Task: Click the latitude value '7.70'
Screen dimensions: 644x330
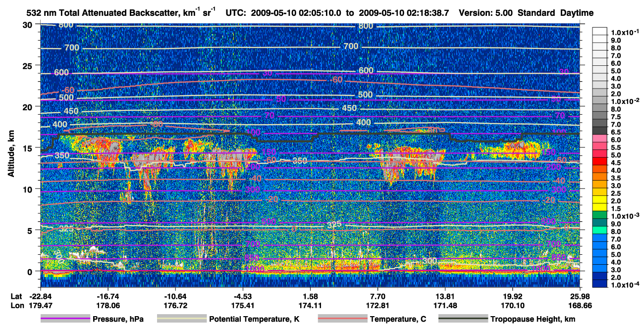Action: (378, 296)
